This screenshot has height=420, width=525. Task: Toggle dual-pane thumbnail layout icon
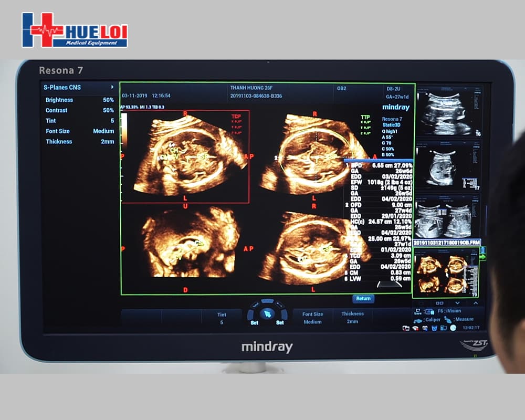[x=439, y=303]
